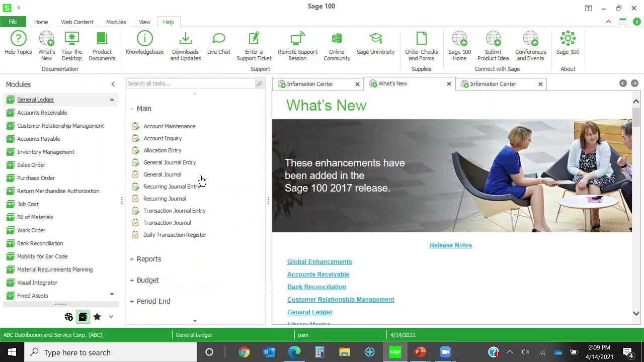Click the search magnifier icon in tasks box

pos(260,83)
